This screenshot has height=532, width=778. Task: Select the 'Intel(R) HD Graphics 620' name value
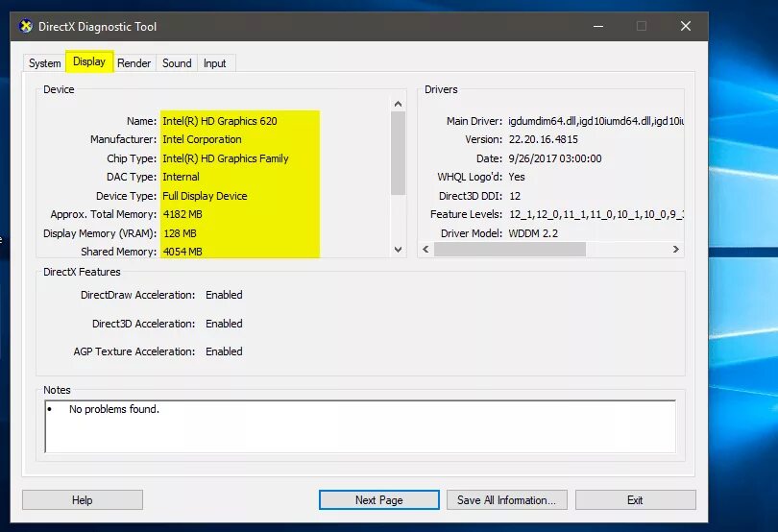pyautogui.click(x=220, y=121)
